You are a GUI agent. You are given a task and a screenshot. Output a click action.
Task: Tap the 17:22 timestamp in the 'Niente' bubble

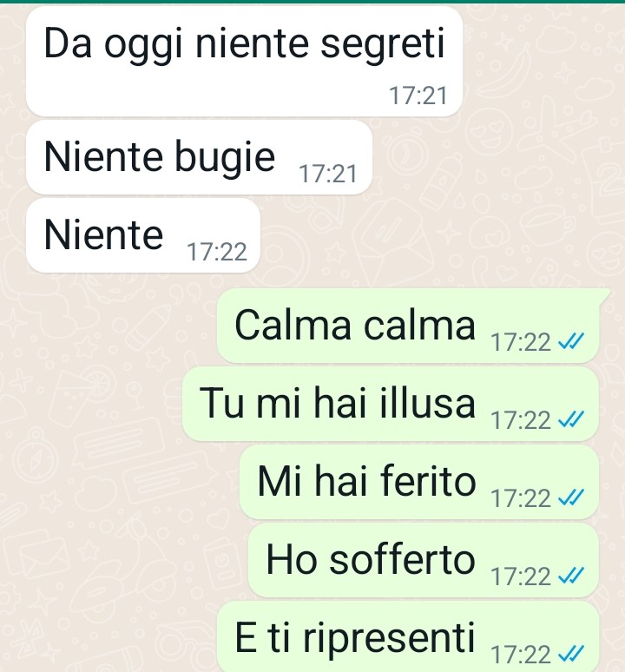pos(217,252)
